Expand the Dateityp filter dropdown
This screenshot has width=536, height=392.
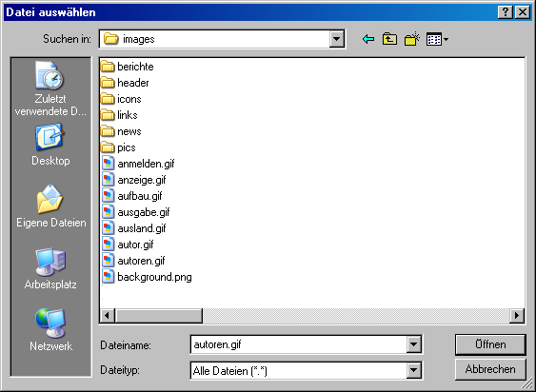(413, 370)
